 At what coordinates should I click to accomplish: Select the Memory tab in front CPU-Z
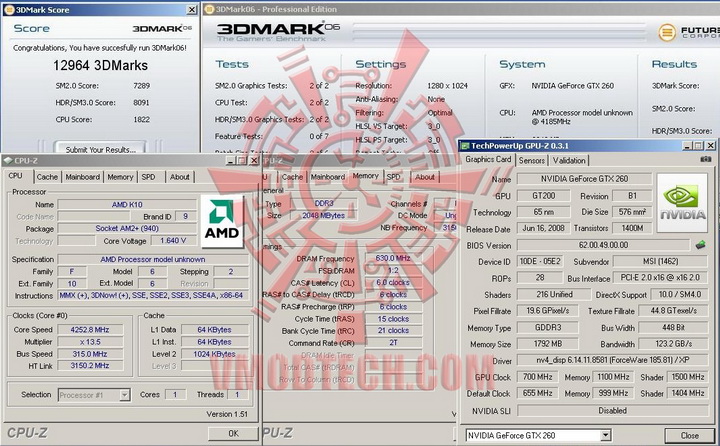tap(120, 177)
